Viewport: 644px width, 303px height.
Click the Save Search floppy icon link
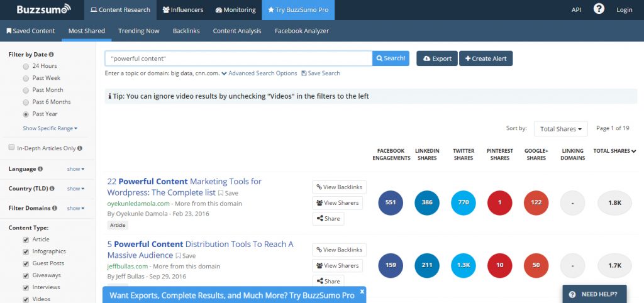pos(321,73)
